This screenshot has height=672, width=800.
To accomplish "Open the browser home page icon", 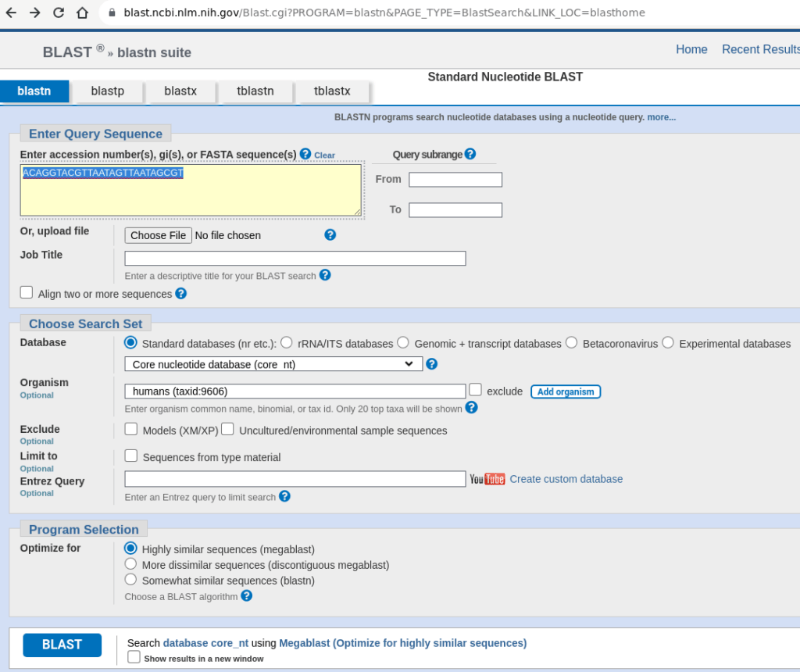I will [82, 13].
